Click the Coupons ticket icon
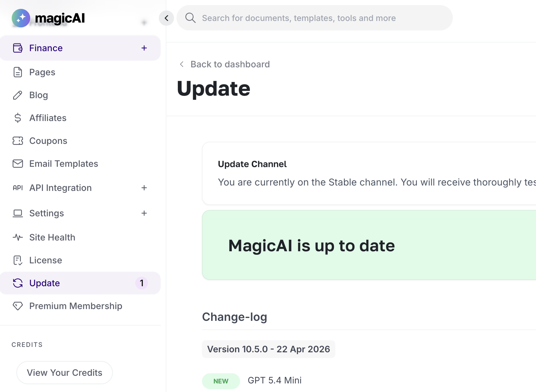 click(18, 141)
